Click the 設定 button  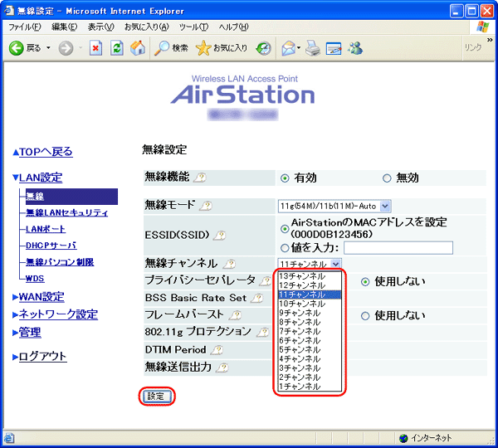click(x=157, y=397)
